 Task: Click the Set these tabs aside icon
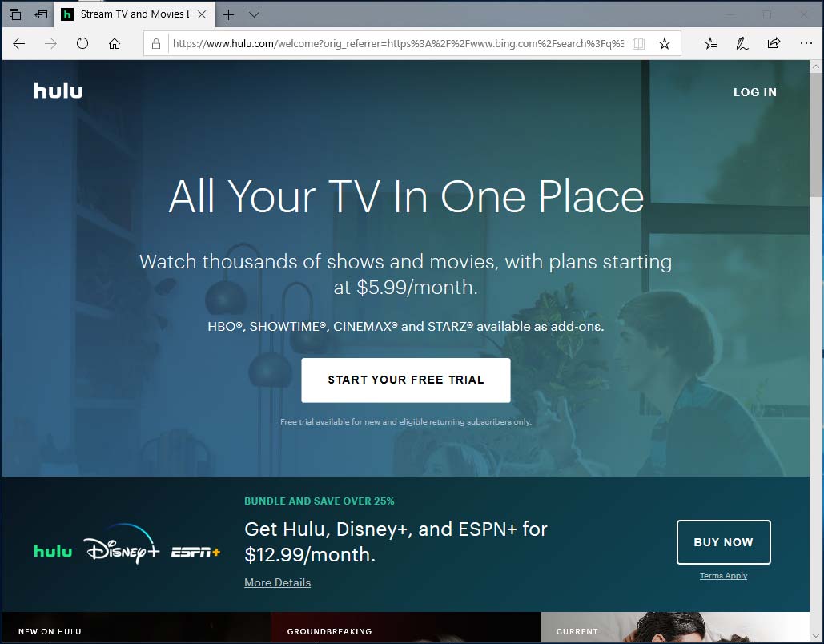point(41,14)
